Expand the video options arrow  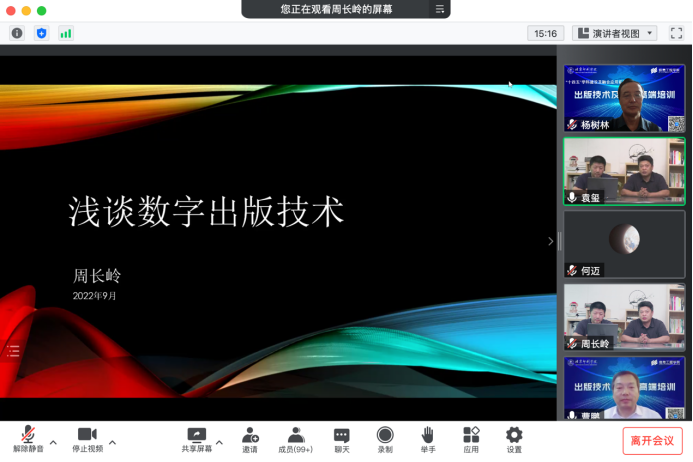pos(112,441)
